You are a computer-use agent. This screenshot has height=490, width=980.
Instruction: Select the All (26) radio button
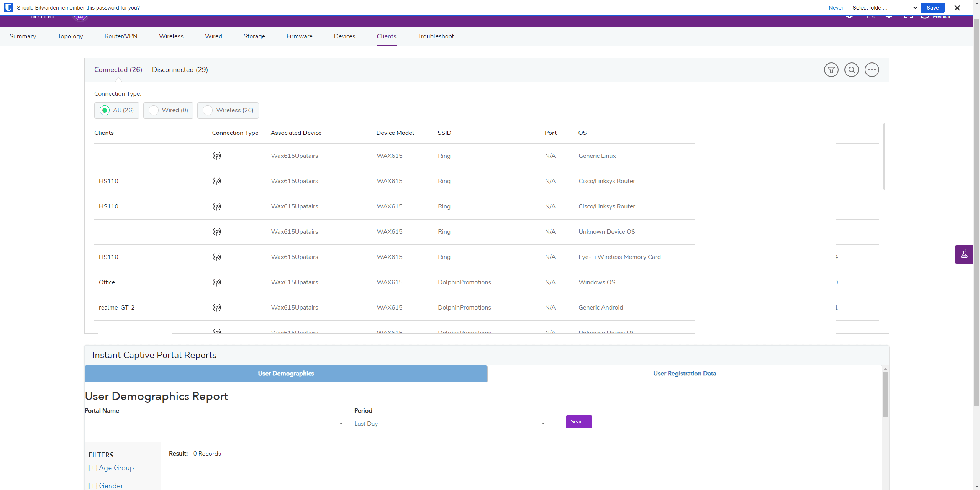point(105,110)
